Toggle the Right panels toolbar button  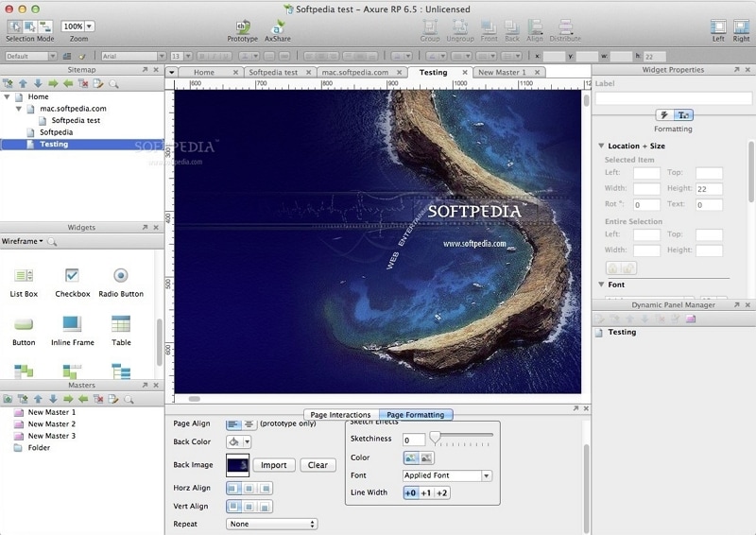(x=742, y=26)
